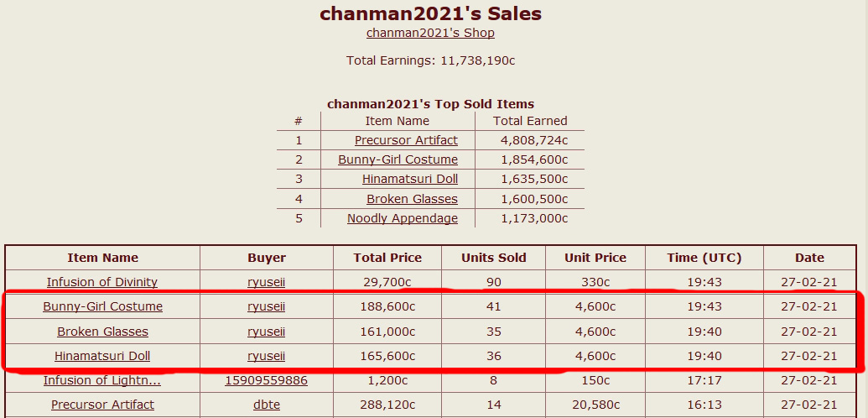Open Infusion of Divinity item link
Screen dimensions: 868x418
click(x=102, y=282)
